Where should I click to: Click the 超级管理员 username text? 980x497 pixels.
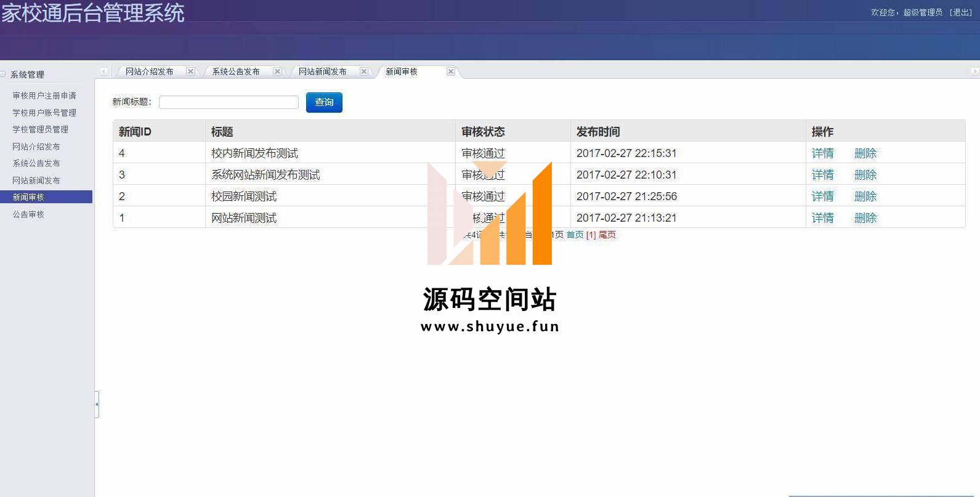[923, 12]
